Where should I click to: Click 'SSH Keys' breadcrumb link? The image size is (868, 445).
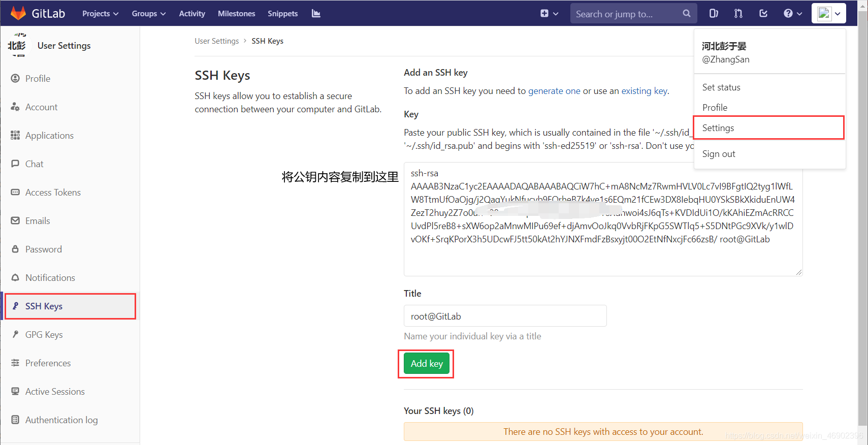point(268,41)
